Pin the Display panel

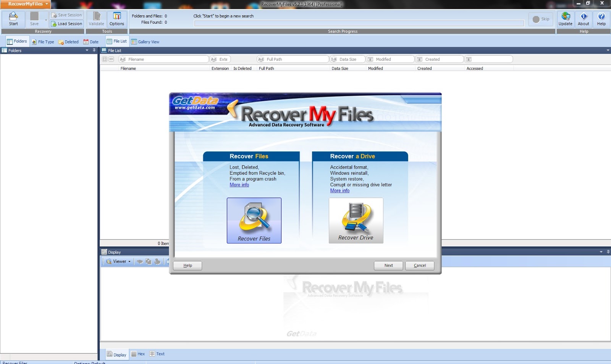[x=608, y=252]
